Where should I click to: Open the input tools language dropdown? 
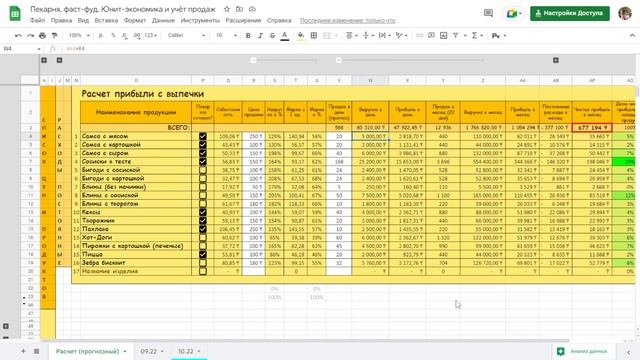[x=499, y=36]
